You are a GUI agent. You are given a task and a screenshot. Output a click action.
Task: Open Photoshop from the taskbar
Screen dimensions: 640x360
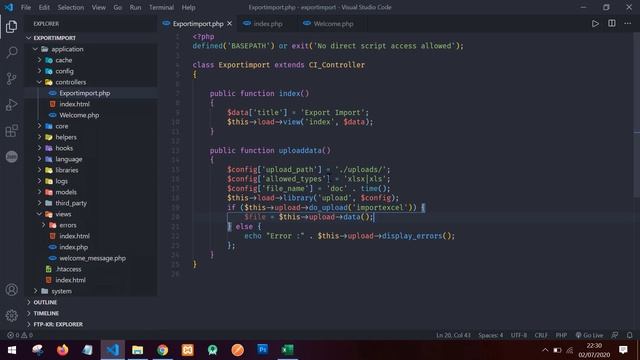click(262, 350)
